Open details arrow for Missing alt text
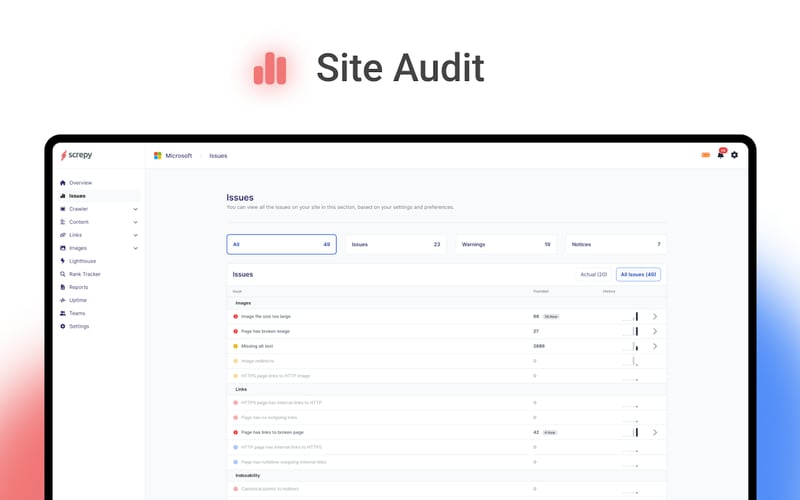This screenshot has height=500, width=800. point(655,346)
